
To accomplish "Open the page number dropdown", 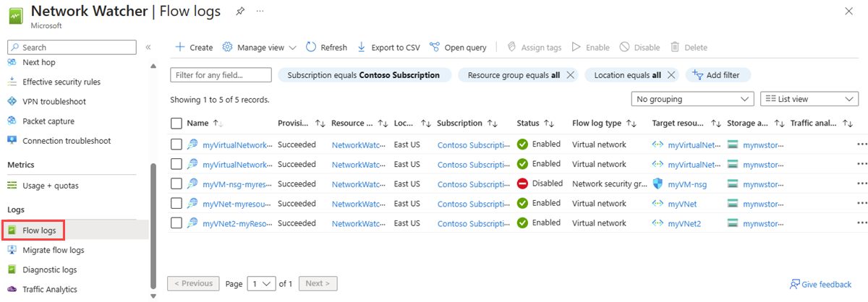I will click(261, 283).
